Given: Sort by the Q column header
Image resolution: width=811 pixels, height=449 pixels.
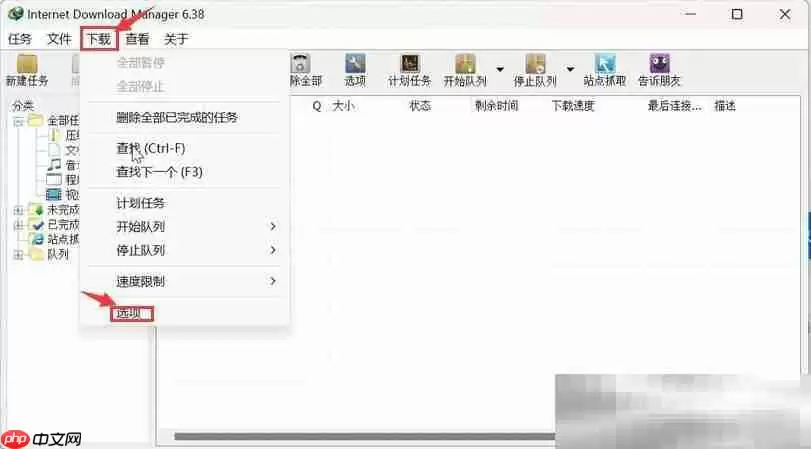Looking at the screenshot, I should (317, 106).
